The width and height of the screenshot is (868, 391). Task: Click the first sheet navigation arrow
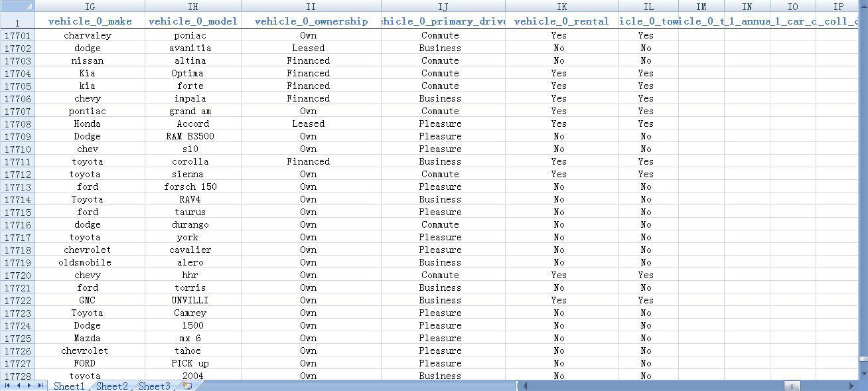coord(8,386)
